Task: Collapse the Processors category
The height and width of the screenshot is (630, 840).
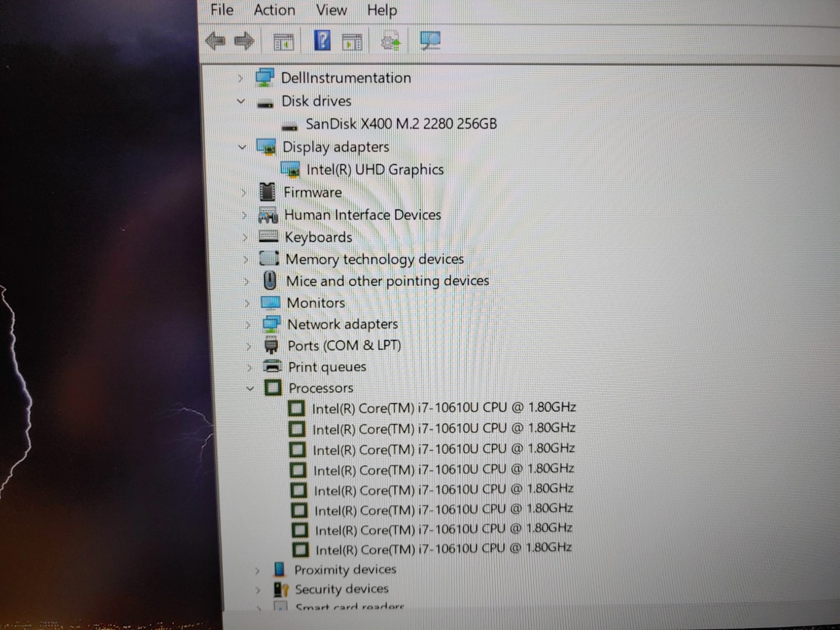Action: pyautogui.click(x=250, y=388)
